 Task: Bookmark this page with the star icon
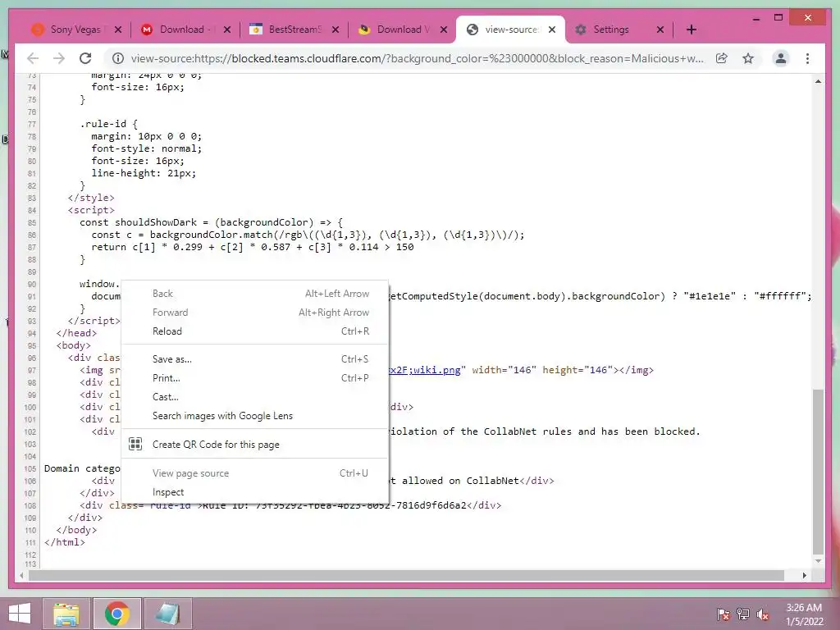coord(748,58)
